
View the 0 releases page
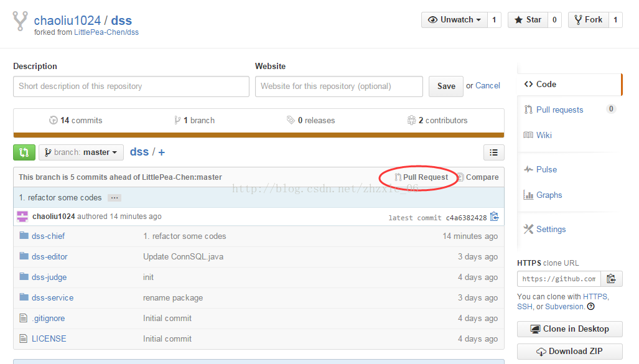click(x=311, y=120)
